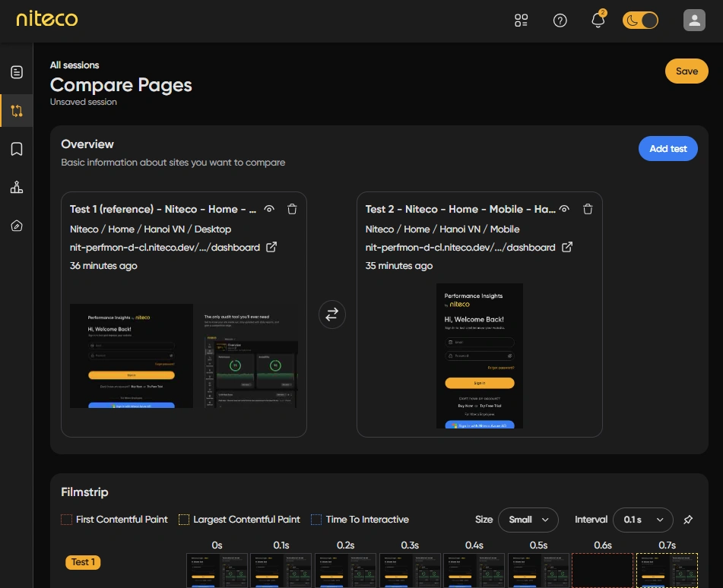This screenshot has width=723, height=588.
Task: Delete Test 1 with trash icon
Action: [x=292, y=209]
